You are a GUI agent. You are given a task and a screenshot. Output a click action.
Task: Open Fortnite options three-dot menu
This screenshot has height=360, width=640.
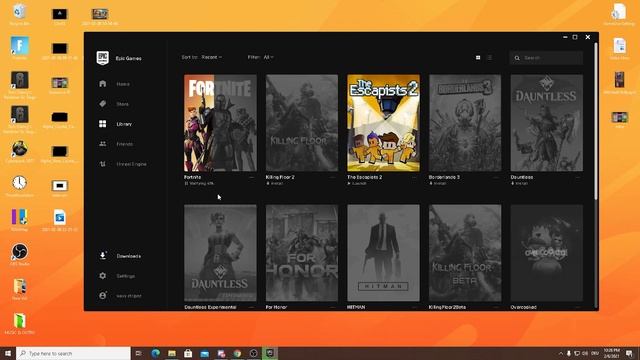tap(251, 178)
